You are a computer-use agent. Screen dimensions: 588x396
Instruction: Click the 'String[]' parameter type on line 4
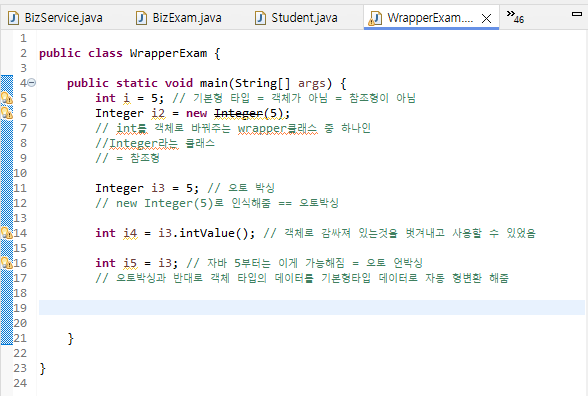tap(262, 83)
